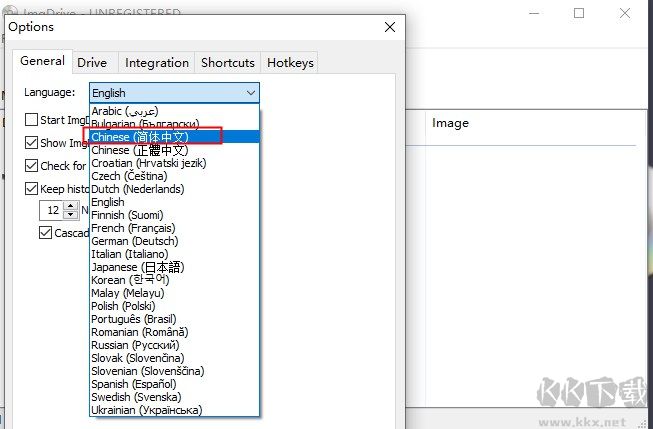Viewport: 653px width, 429px height.
Task: Collapse the Language combo box arrow
Action: (x=251, y=93)
